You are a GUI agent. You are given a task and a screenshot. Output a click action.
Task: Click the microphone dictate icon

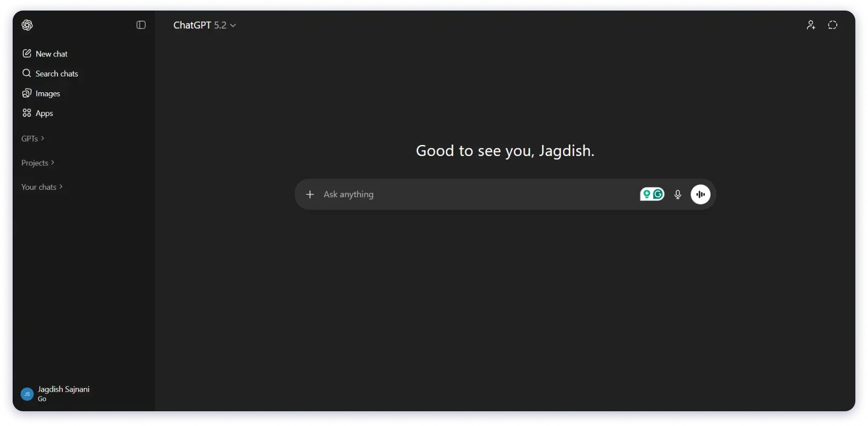point(678,195)
